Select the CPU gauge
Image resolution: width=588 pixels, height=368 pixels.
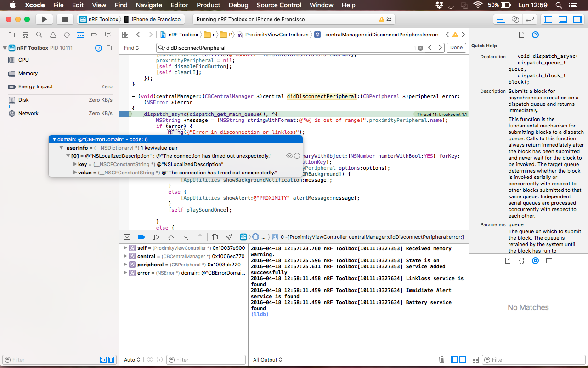pyautogui.click(x=60, y=60)
